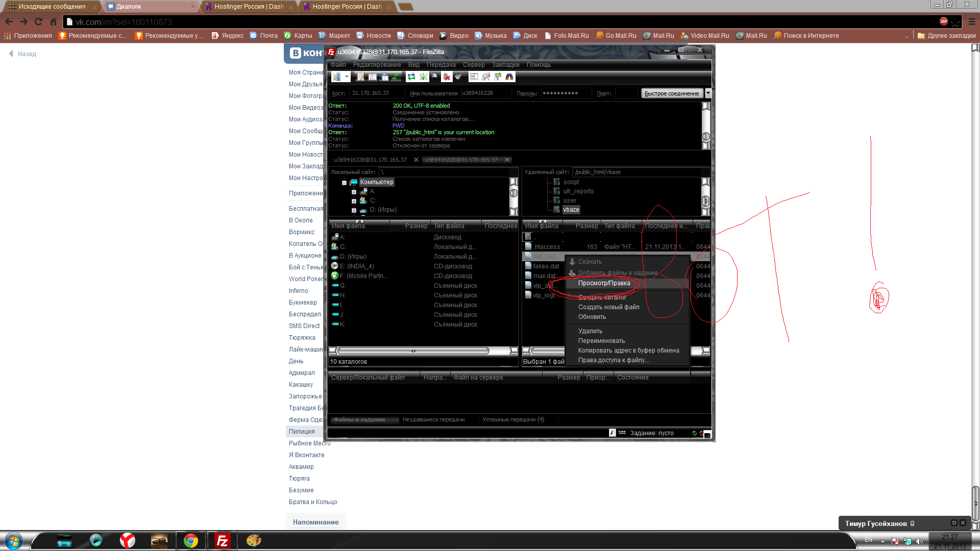Select the ufr_reports folder in remote tree
The width and height of the screenshot is (980, 551).
point(578,191)
